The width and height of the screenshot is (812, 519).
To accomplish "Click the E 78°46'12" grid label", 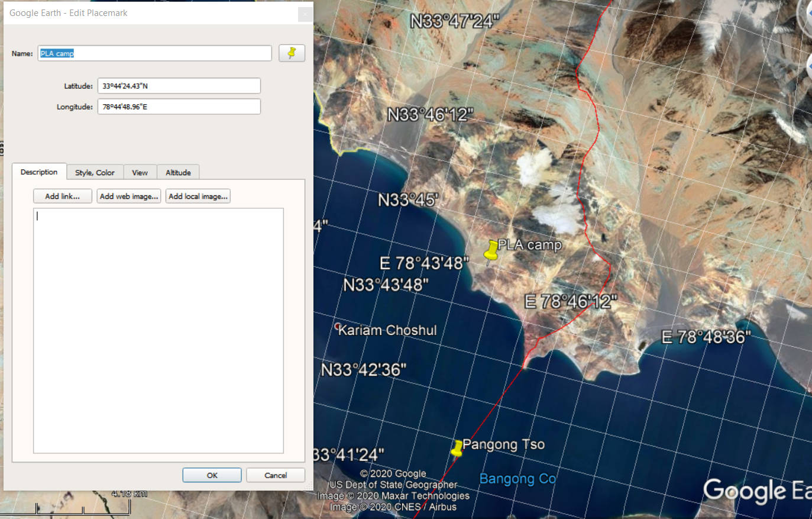I will (x=571, y=302).
